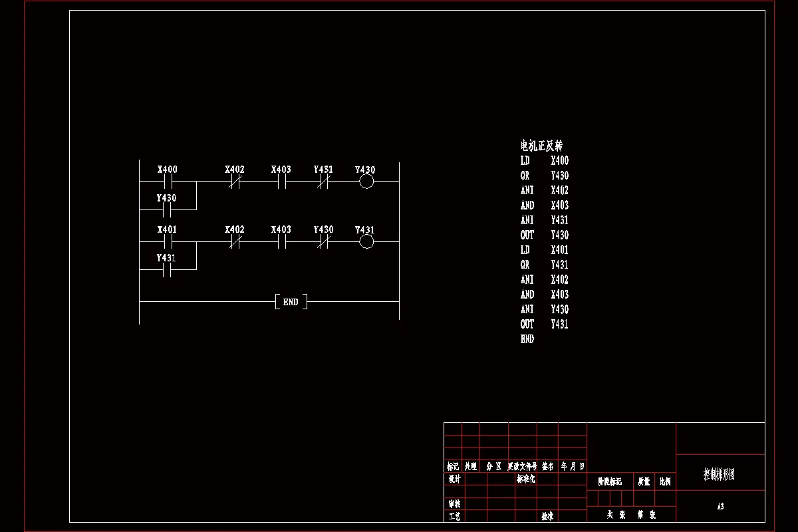
Task: Click the 标准化 label in the title block
Action: (525, 478)
